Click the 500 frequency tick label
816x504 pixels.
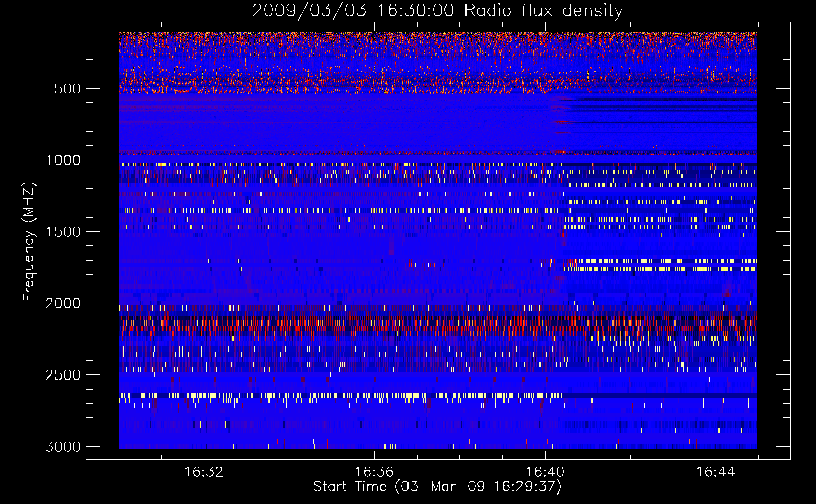coord(68,89)
